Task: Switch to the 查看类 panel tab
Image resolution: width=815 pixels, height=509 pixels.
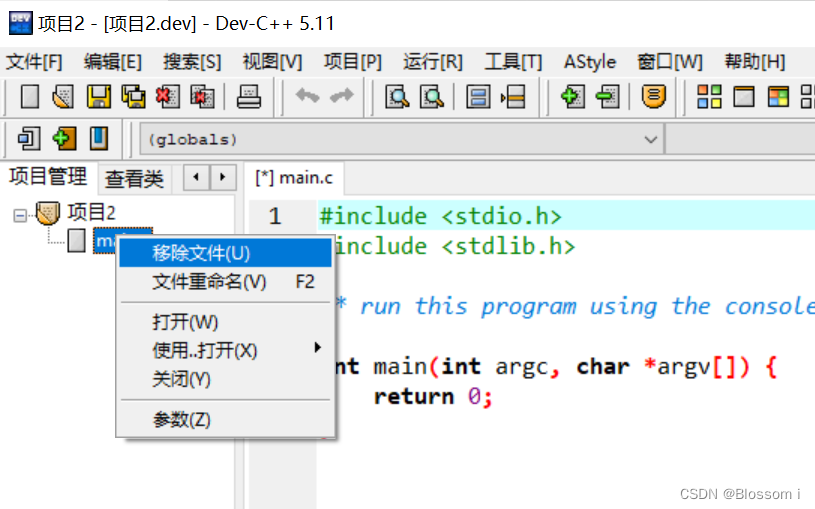Action: click(134, 179)
